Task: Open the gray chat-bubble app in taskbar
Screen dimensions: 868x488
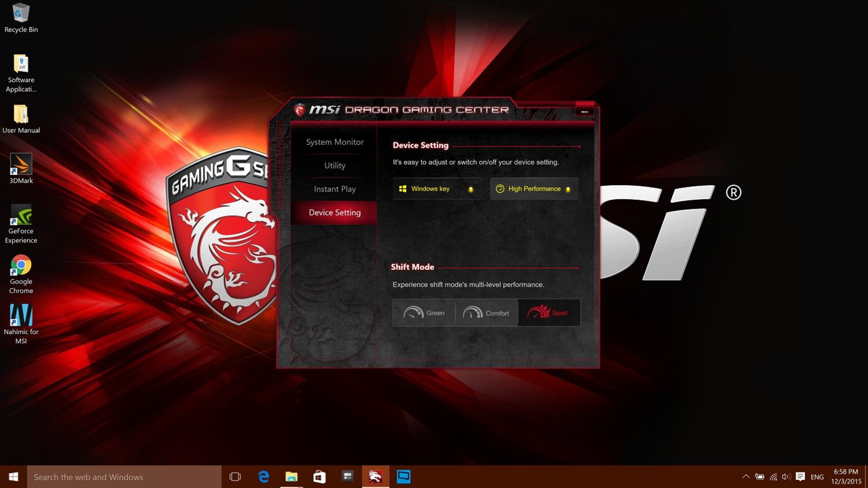Action: click(x=347, y=477)
